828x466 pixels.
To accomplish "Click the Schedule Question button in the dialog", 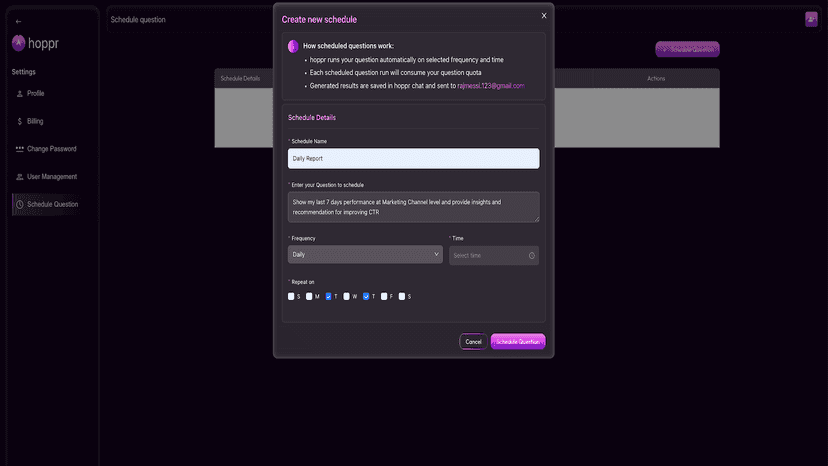I will click(x=518, y=342).
